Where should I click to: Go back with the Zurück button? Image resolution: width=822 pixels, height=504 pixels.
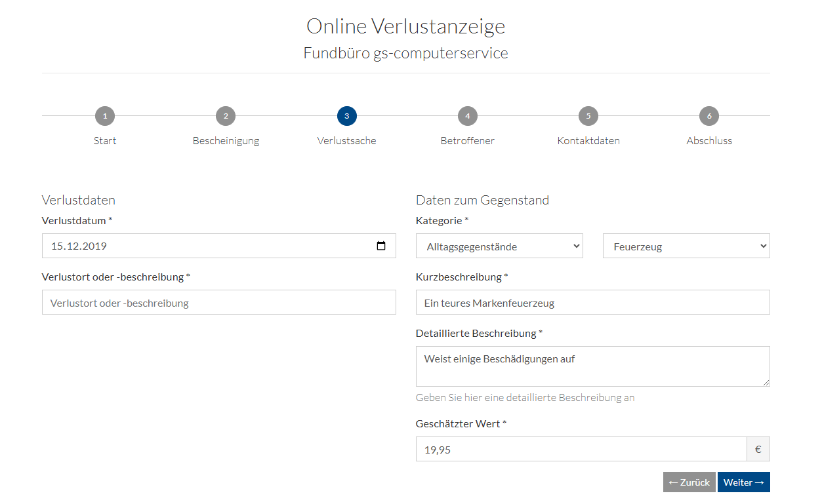(x=689, y=482)
